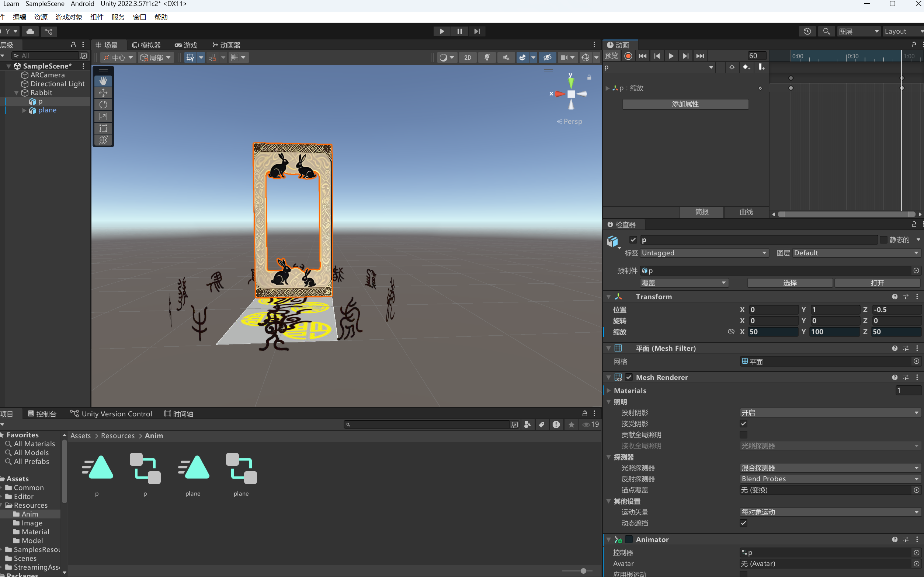
Task: Click the 打开 prefab button
Action: [877, 283]
